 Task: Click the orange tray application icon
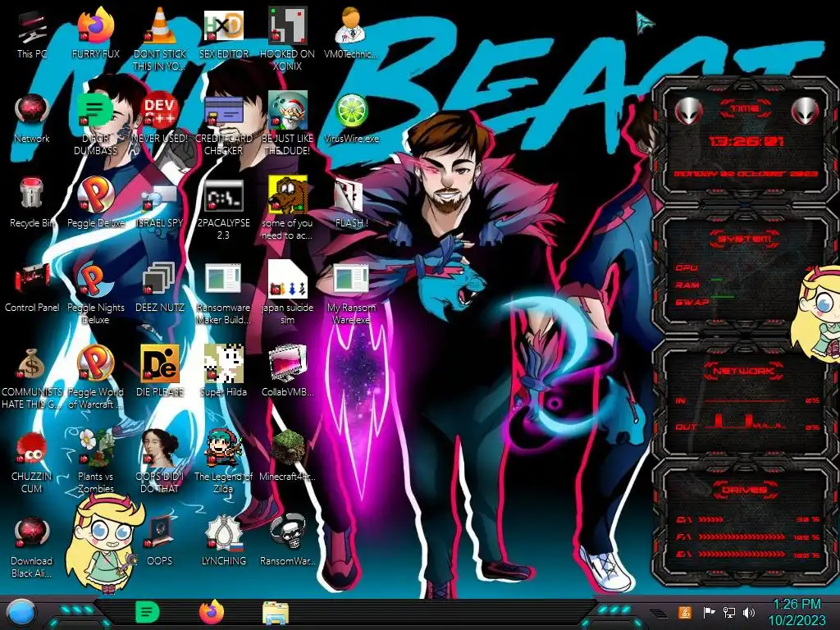[x=685, y=612]
